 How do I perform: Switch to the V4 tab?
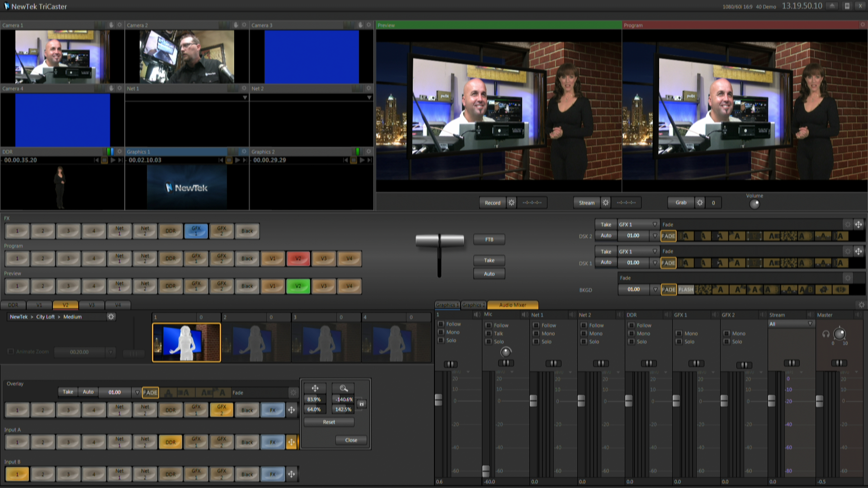(118, 305)
